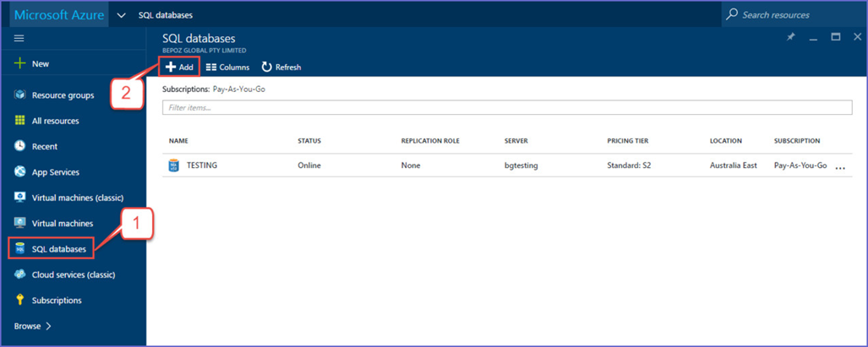Click the Columns grid icon

point(211,68)
